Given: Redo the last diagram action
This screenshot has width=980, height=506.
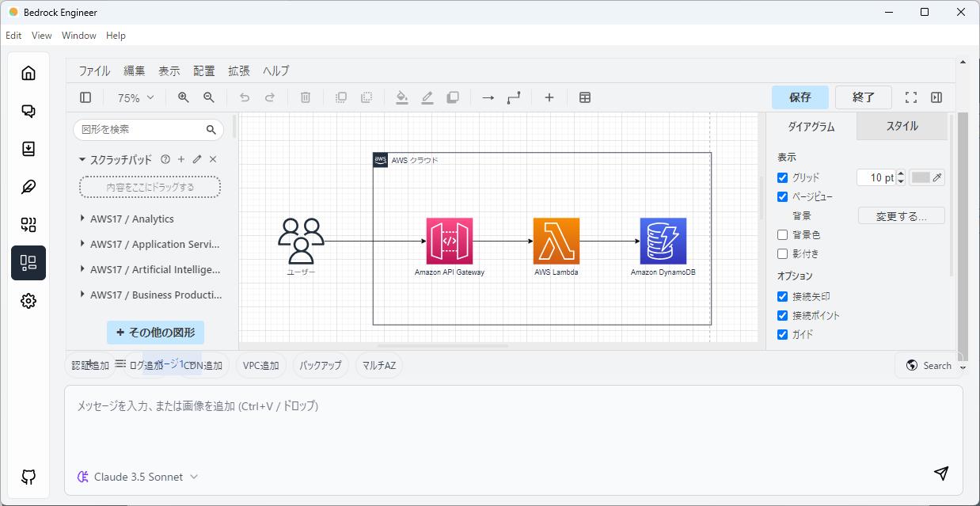Looking at the screenshot, I should [270, 97].
